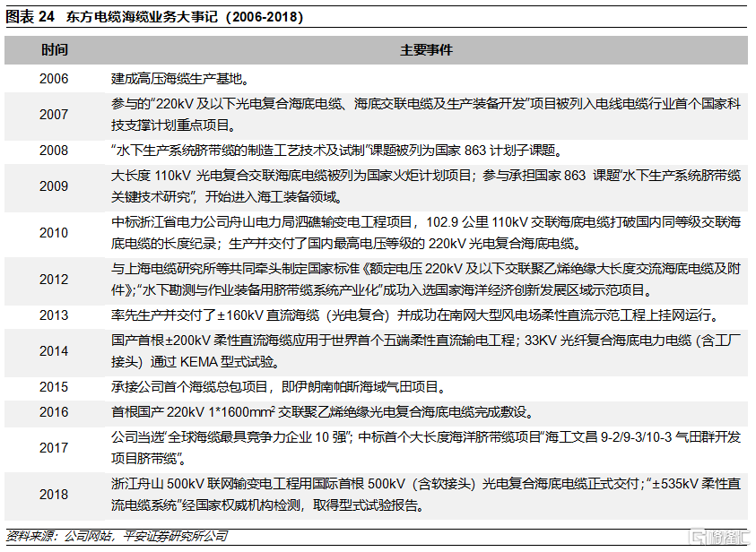Select the 2010 year cell
The width and height of the screenshot is (756, 552).
pyautogui.click(x=54, y=233)
